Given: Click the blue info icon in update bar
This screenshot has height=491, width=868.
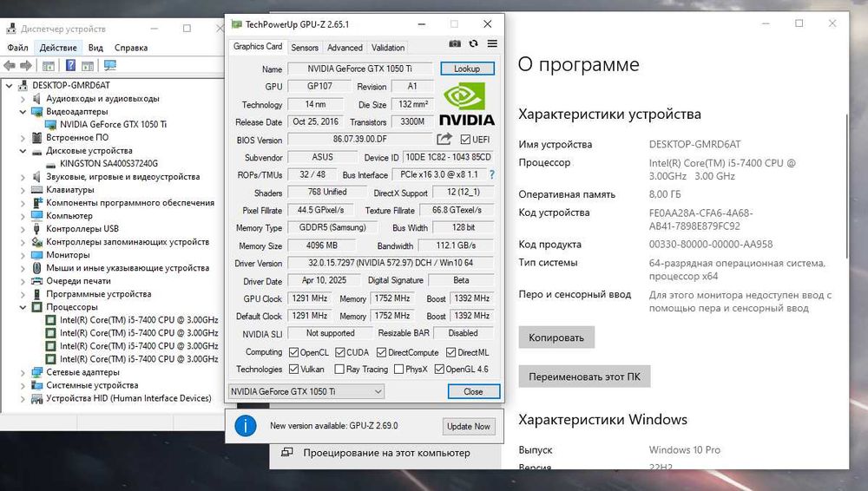Looking at the screenshot, I should pos(246,426).
